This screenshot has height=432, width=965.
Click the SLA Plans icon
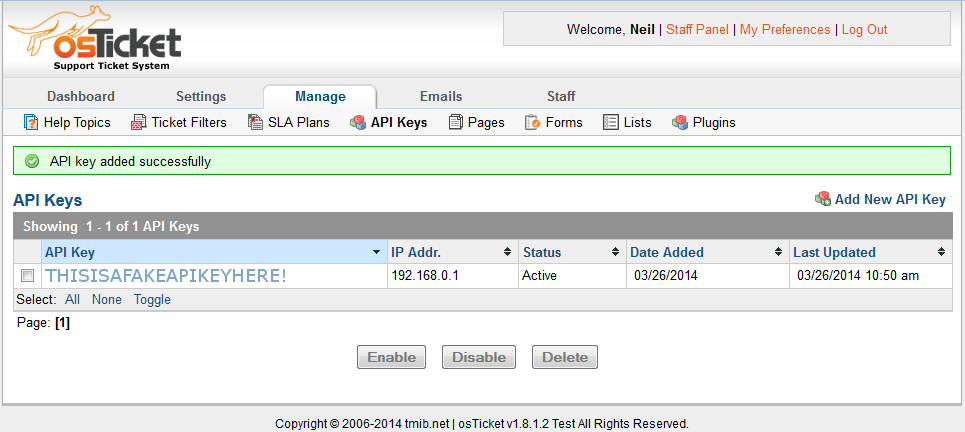coord(255,122)
